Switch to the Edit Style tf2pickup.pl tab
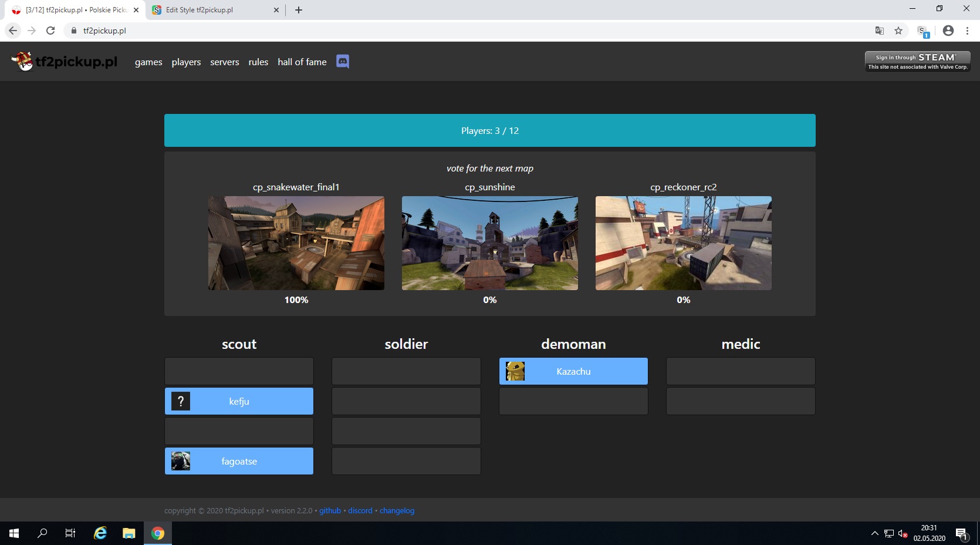Image resolution: width=980 pixels, height=545 pixels. coord(214,10)
